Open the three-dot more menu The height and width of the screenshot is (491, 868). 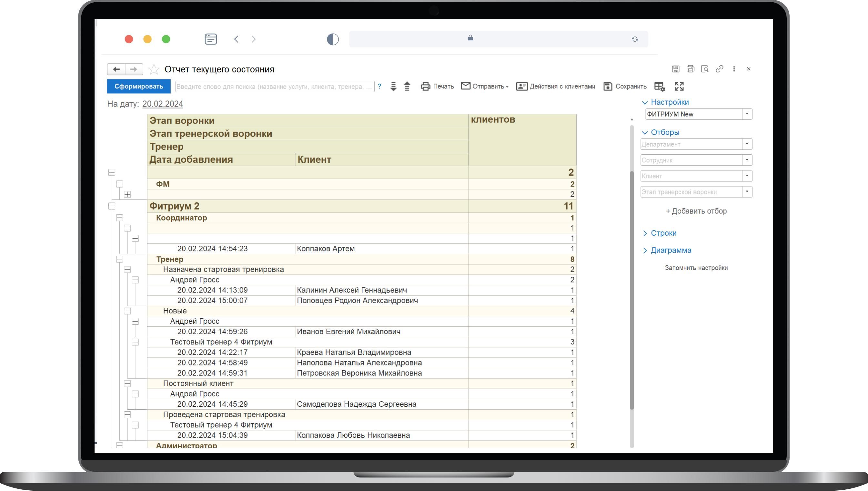point(734,69)
